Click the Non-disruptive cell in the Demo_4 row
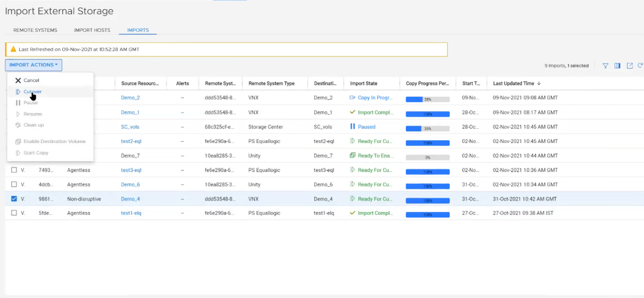Screen dimensions: 644x298 click(x=84, y=199)
